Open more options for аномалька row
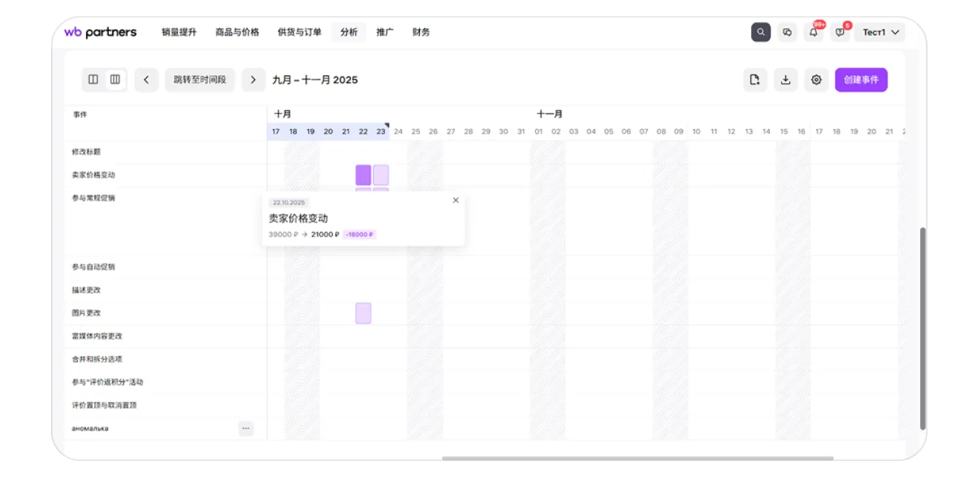The height and width of the screenshot is (477, 980). pyautogui.click(x=246, y=428)
